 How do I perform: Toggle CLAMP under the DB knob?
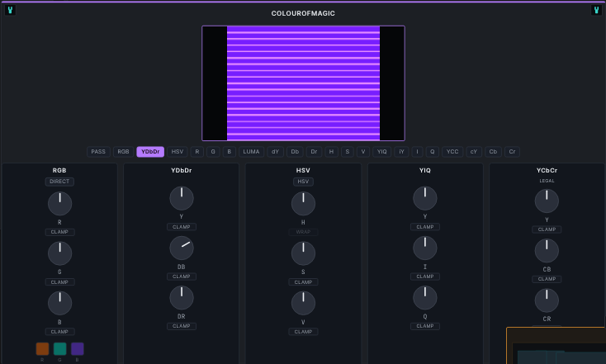pos(182,277)
